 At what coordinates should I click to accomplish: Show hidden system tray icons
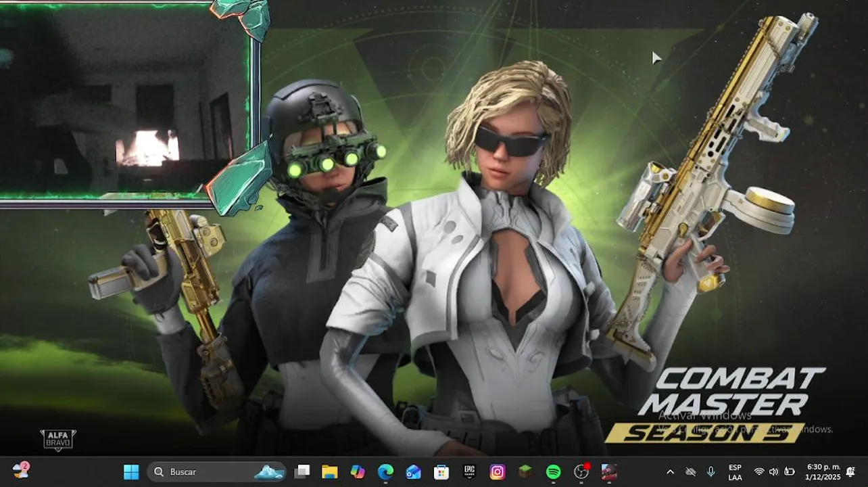pos(670,471)
